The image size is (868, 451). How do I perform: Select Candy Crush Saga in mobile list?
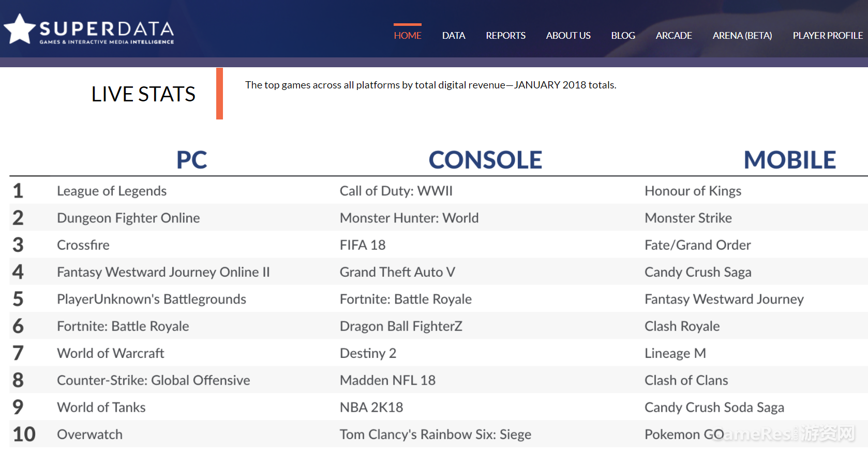698,272
